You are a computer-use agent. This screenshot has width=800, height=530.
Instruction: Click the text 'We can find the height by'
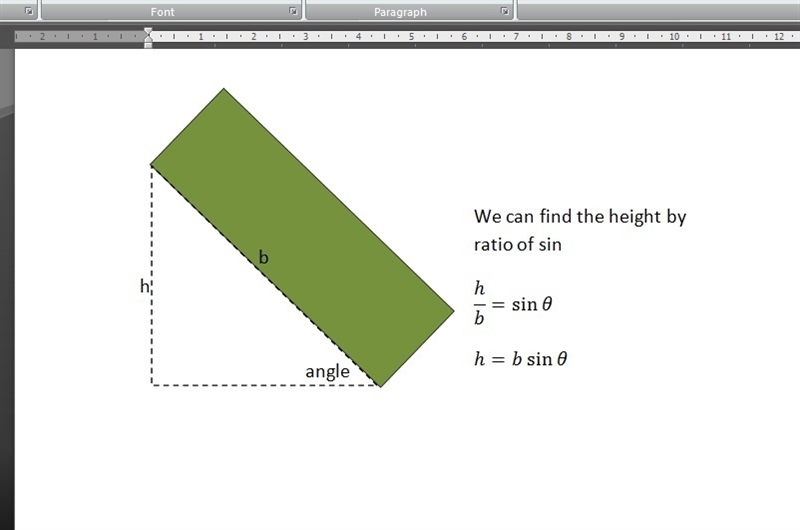[580, 216]
